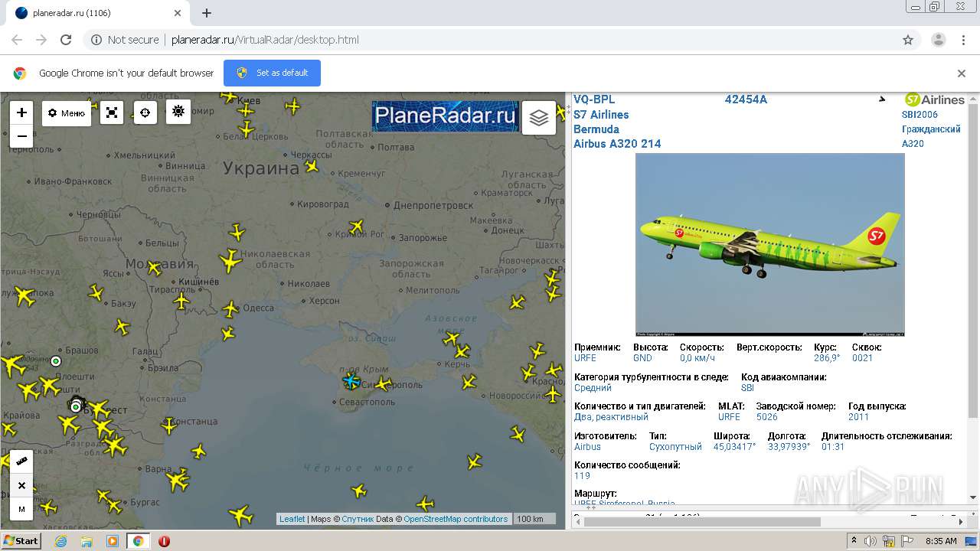Open Chrome from the taskbar
This screenshot has width=980, height=551.
click(x=138, y=541)
